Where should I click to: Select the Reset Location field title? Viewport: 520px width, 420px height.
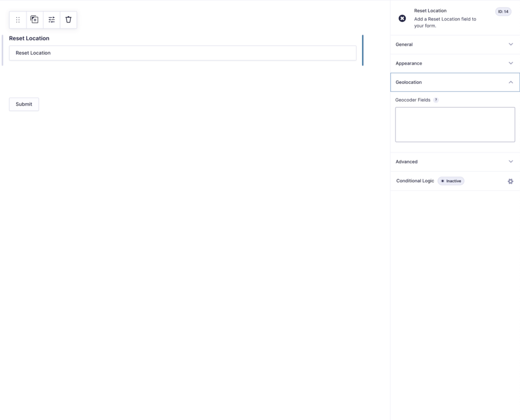coord(28,38)
